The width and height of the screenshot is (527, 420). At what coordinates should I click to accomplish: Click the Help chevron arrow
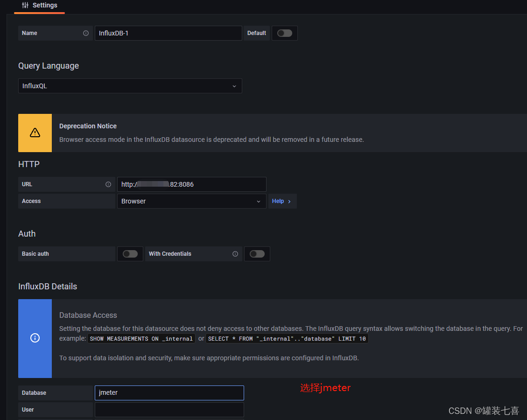pyautogui.click(x=289, y=202)
